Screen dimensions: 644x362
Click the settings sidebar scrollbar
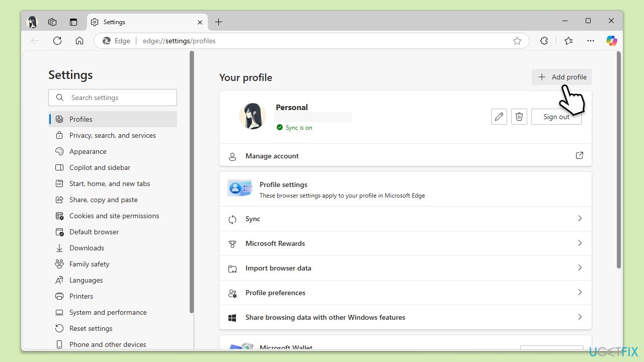coord(191,182)
